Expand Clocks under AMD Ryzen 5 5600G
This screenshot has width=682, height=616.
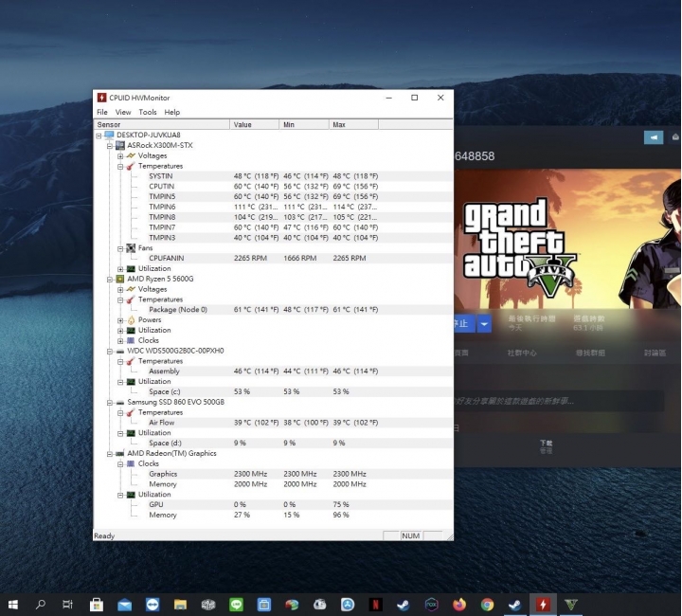tap(120, 340)
